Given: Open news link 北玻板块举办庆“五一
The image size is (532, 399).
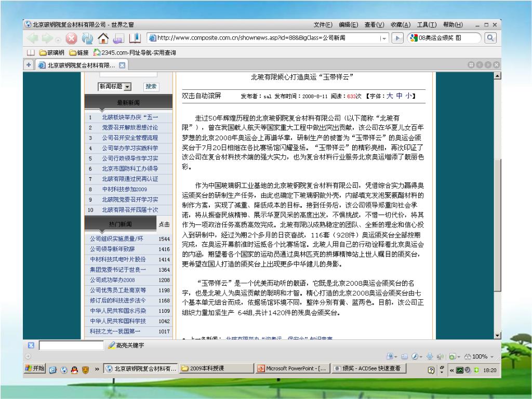Looking at the screenshot, I should (130, 117).
